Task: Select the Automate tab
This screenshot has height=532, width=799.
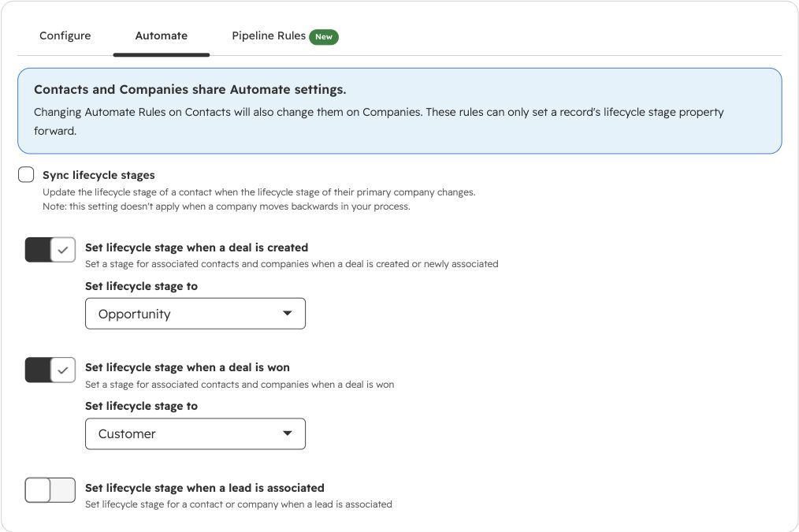Action: 161,35
